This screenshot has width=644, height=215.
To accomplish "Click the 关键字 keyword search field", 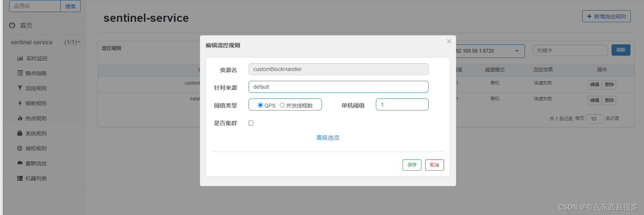I will [x=570, y=50].
